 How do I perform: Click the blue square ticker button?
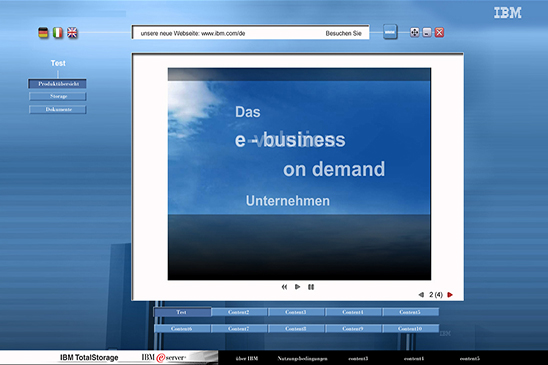pos(390,32)
